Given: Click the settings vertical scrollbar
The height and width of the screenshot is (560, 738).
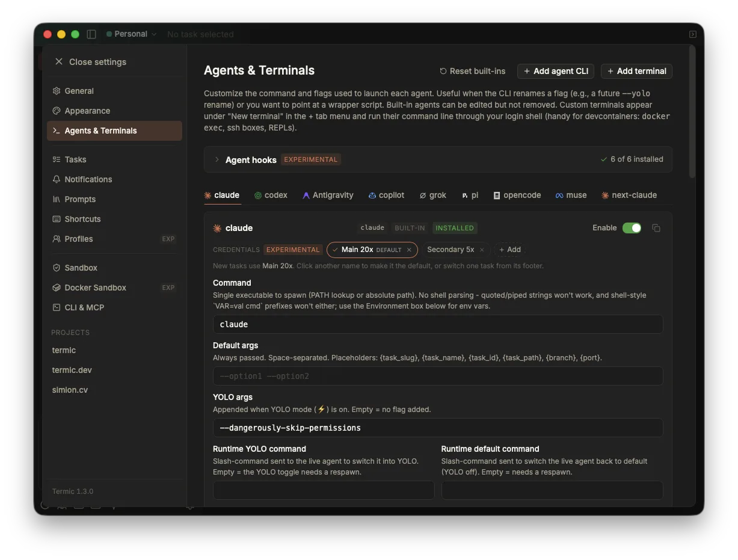Looking at the screenshot, I should pyautogui.click(x=692, y=111).
